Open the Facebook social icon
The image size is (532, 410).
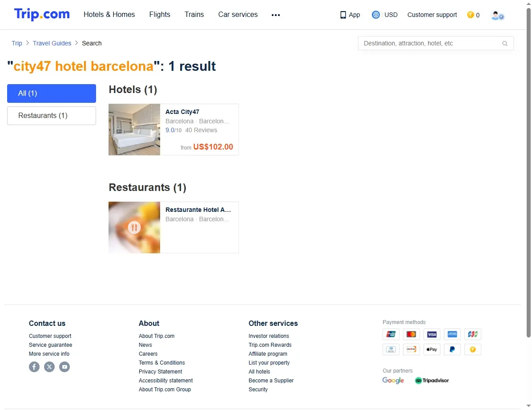pyautogui.click(x=34, y=367)
